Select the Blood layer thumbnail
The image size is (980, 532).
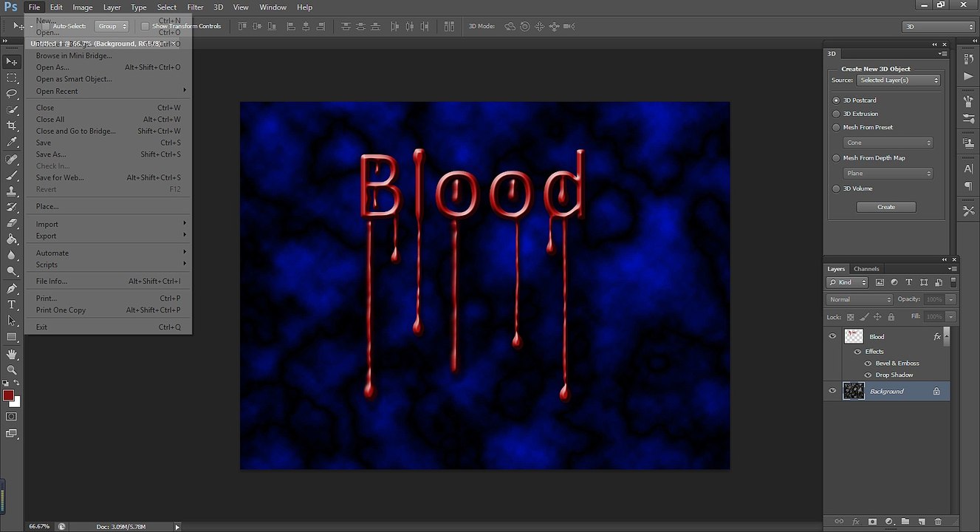click(x=854, y=336)
